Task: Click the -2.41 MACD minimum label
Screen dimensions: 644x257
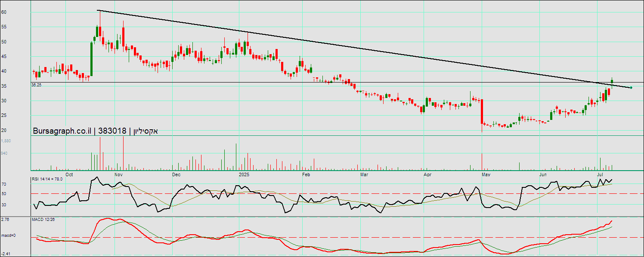Action: coord(5,253)
